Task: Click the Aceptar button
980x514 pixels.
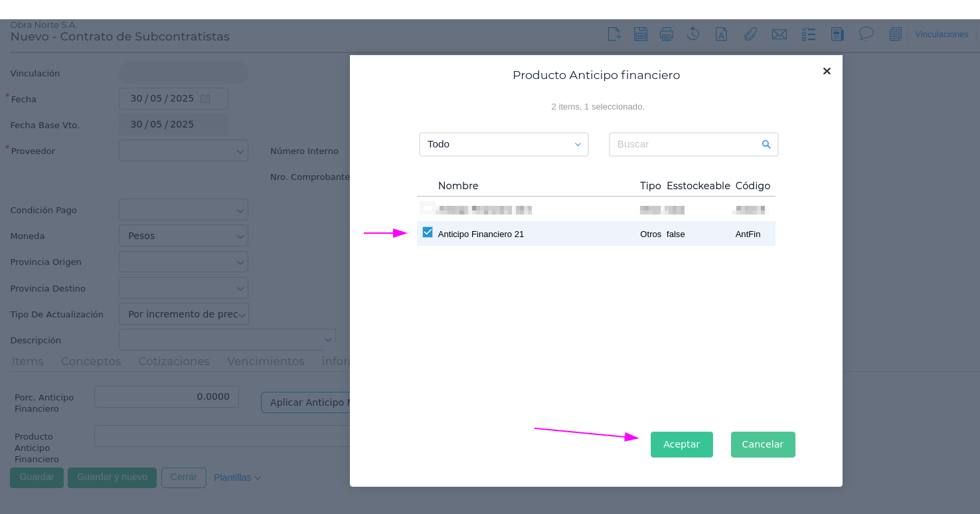Action: [681, 444]
